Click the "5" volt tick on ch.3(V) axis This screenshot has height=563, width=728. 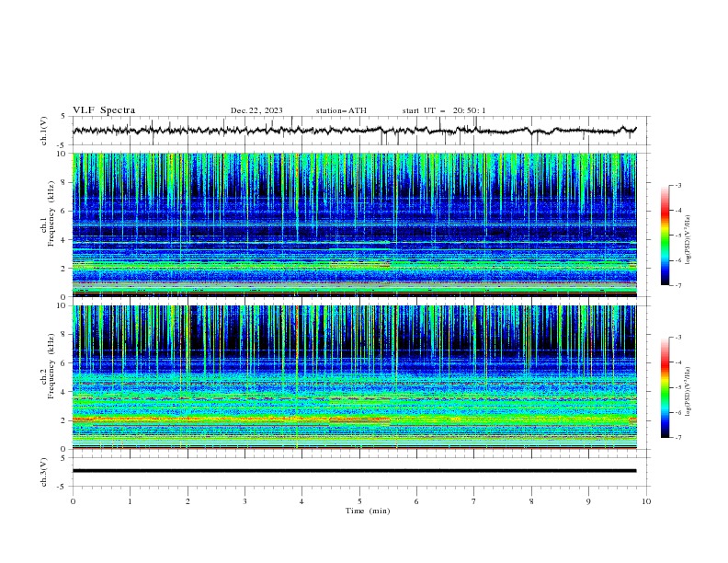click(x=63, y=457)
